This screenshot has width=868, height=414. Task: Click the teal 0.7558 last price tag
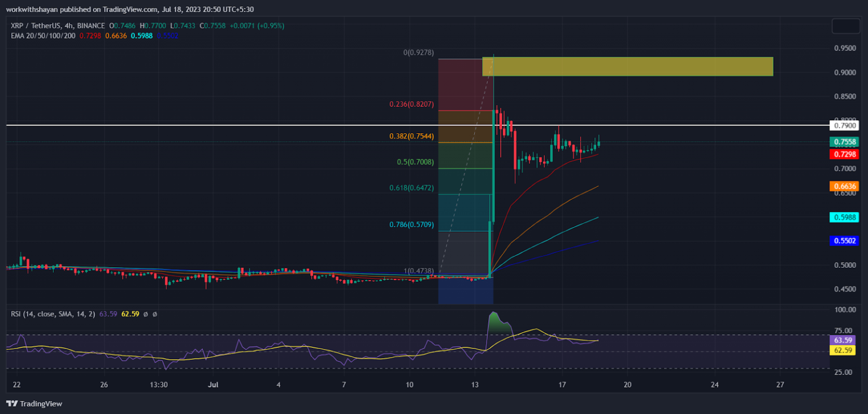(x=844, y=142)
